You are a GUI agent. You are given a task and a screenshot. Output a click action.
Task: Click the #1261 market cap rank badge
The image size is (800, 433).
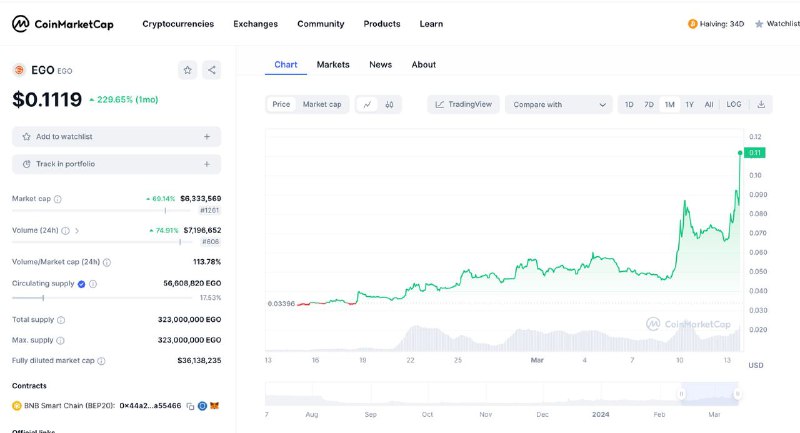[210, 211]
